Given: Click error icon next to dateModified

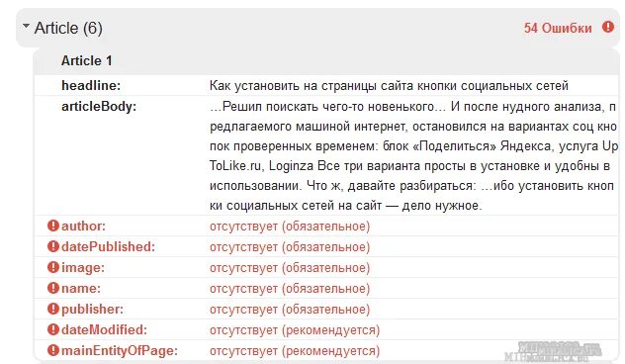Looking at the screenshot, I should coord(53,329).
